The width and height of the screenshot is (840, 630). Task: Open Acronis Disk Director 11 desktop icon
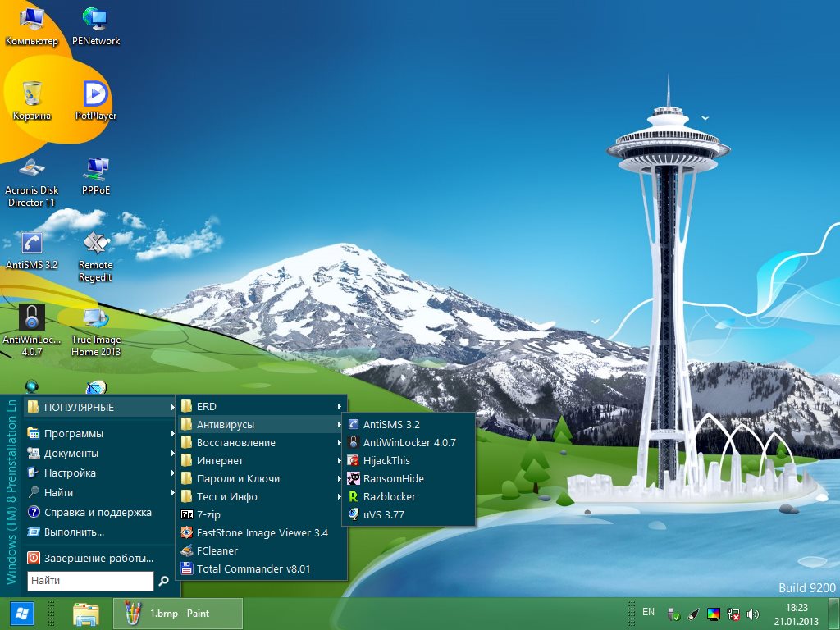click(x=32, y=182)
